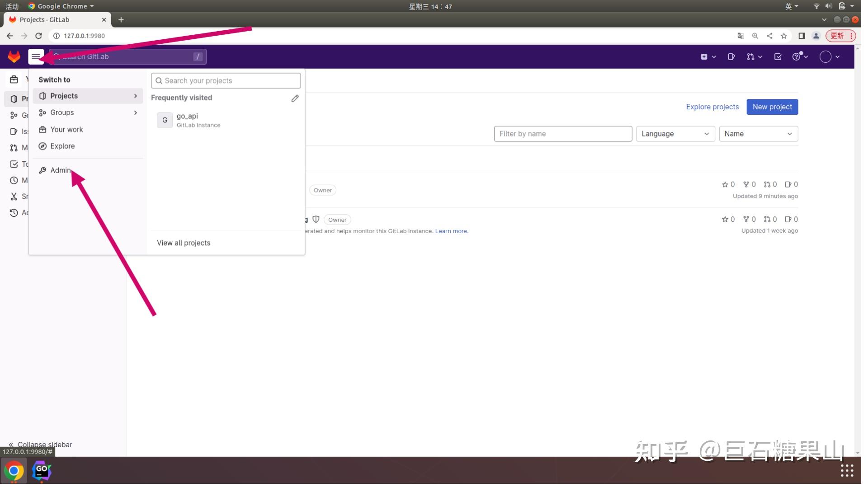This screenshot has width=868, height=487.
Task: Open the GitLab hamburger navigation menu
Action: click(x=36, y=56)
